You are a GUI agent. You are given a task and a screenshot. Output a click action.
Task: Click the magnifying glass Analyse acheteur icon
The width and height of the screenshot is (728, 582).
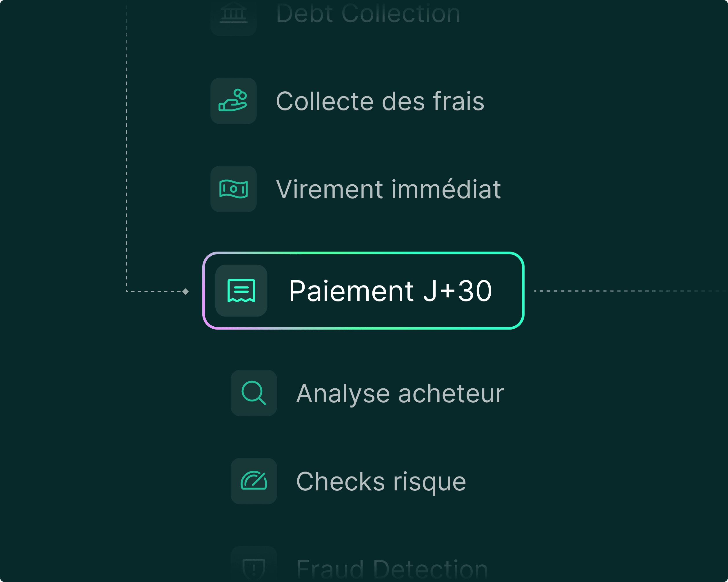pyautogui.click(x=254, y=393)
